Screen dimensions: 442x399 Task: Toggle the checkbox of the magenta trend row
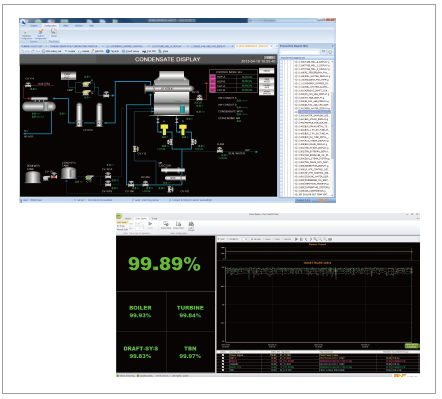[223, 361]
